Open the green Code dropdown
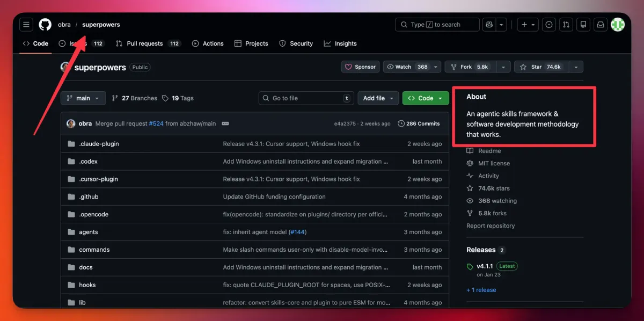Viewport: 644px width, 321px height. (426, 98)
